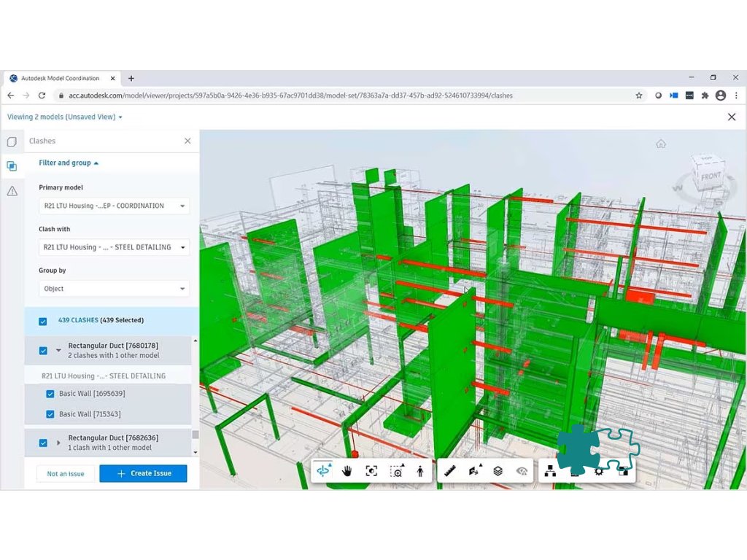Toggle checkbox for Rectangular Duct [7682636]

[x=43, y=443]
